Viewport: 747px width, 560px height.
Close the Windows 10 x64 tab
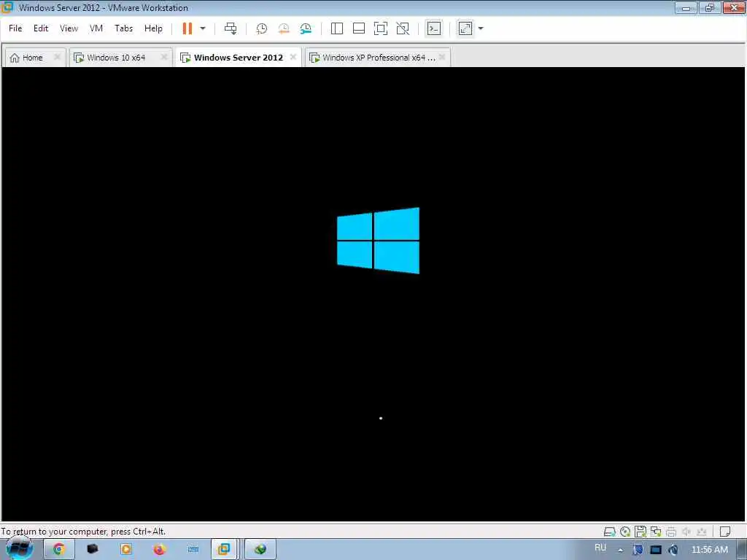click(x=164, y=57)
